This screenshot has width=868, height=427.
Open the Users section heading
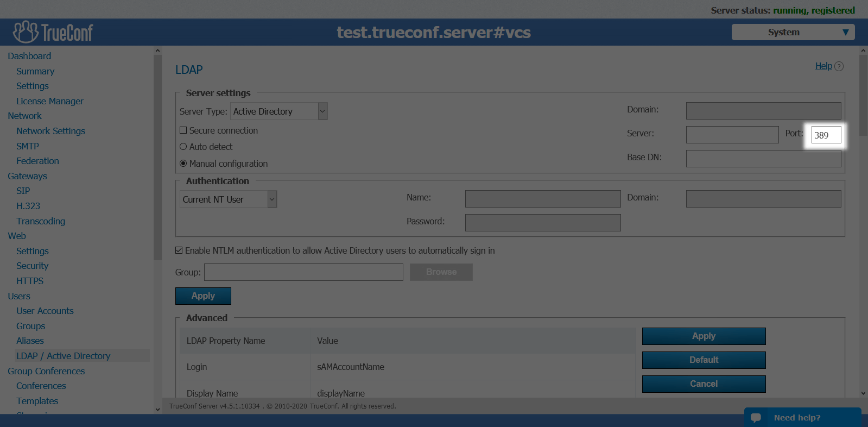pyautogui.click(x=19, y=296)
